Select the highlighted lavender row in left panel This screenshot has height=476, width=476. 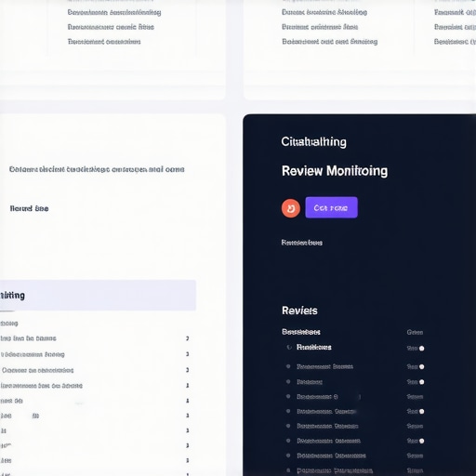coord(98,295)
